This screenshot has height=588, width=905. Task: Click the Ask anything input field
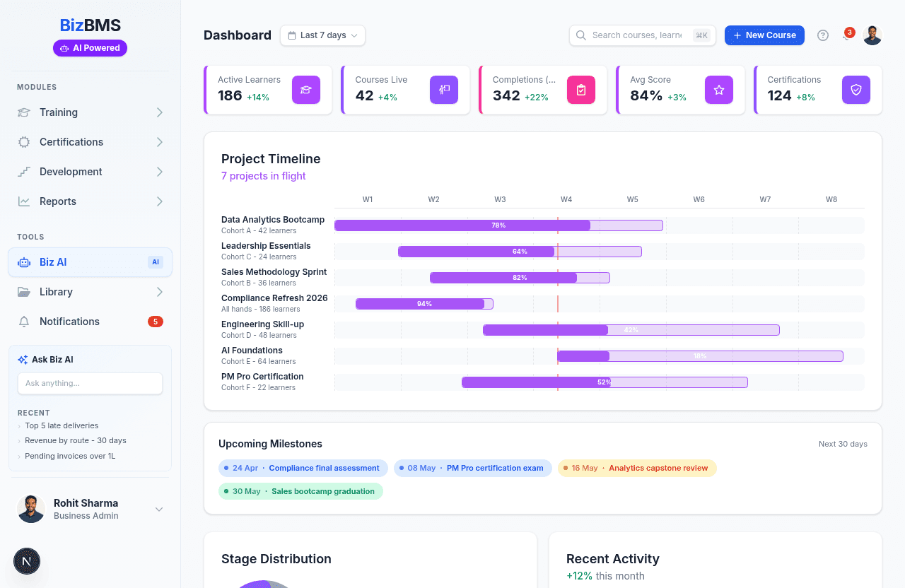(x=90, y=383)
